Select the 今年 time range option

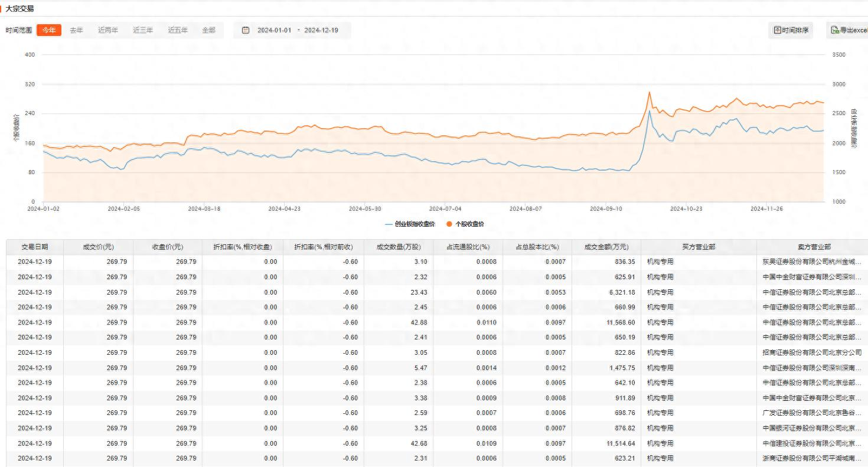click(x=49, y=30)
